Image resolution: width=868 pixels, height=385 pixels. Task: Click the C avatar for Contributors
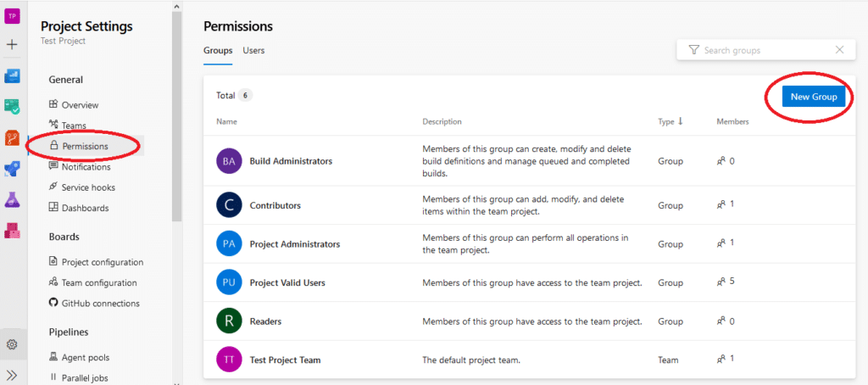(x=229, y=205)
